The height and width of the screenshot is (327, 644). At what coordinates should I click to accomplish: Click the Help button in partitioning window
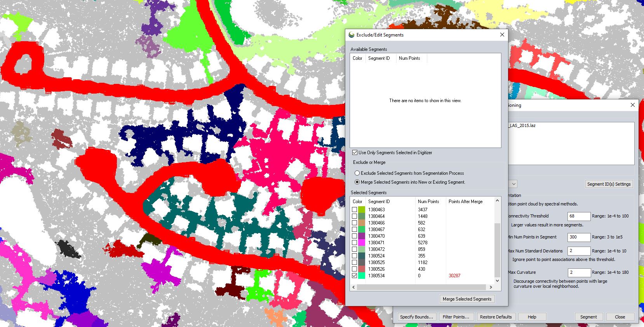coord(532,317)
